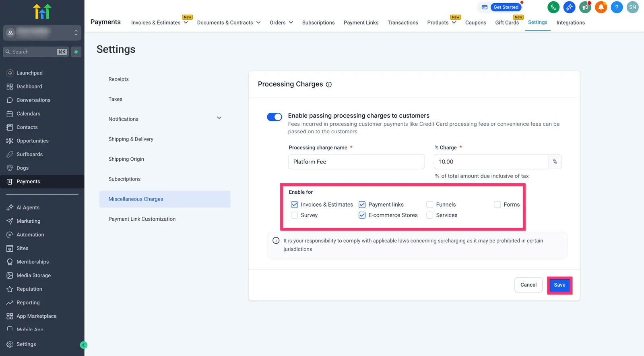
Task: Open the Payment Links tab
Action: 361,23
